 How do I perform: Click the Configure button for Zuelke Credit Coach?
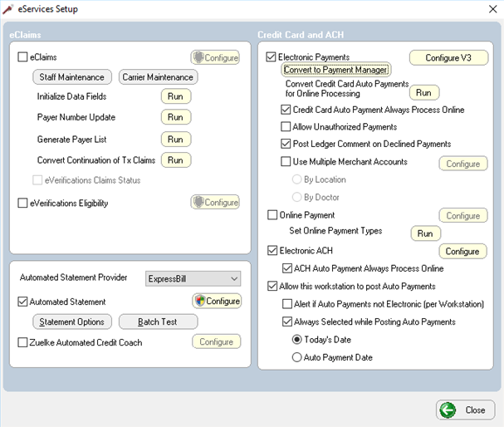pyautogui.click(x=217, y=341)
